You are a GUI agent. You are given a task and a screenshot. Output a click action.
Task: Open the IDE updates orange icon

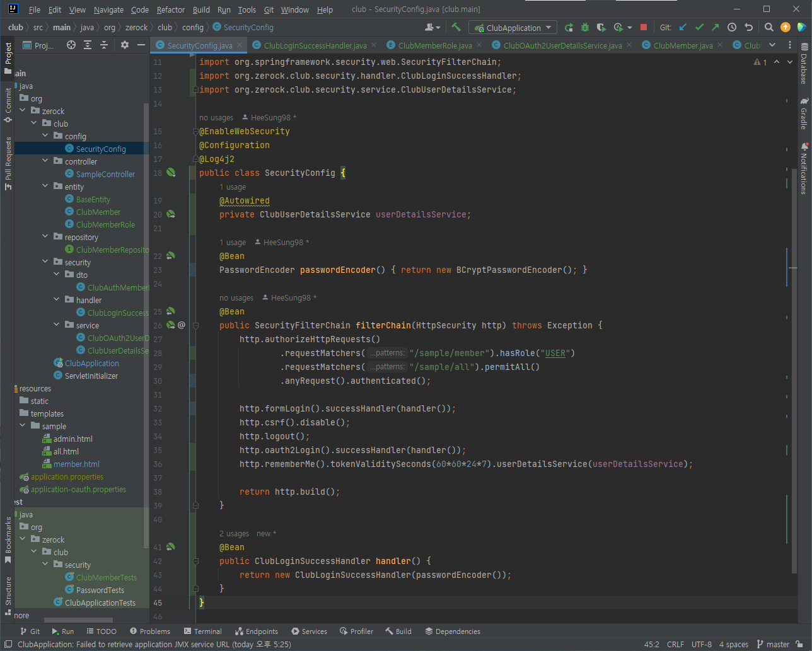coord(786,27)
